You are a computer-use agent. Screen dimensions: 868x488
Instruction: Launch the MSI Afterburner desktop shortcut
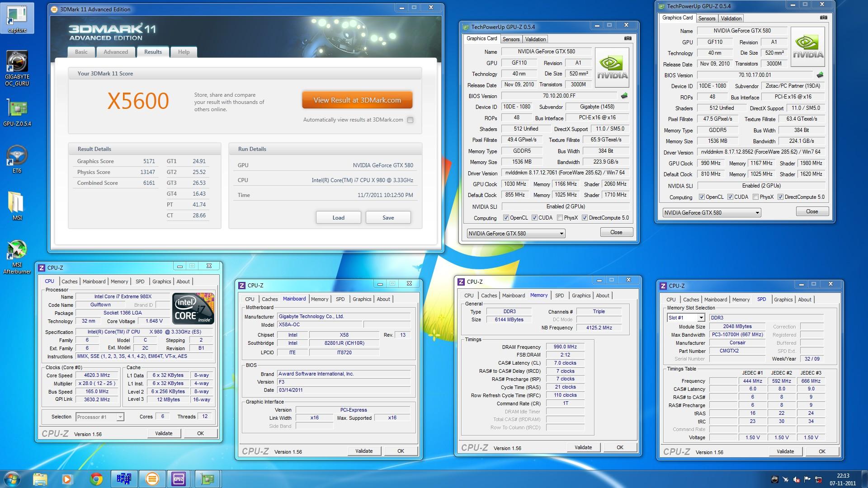click(x=17, y=257)
